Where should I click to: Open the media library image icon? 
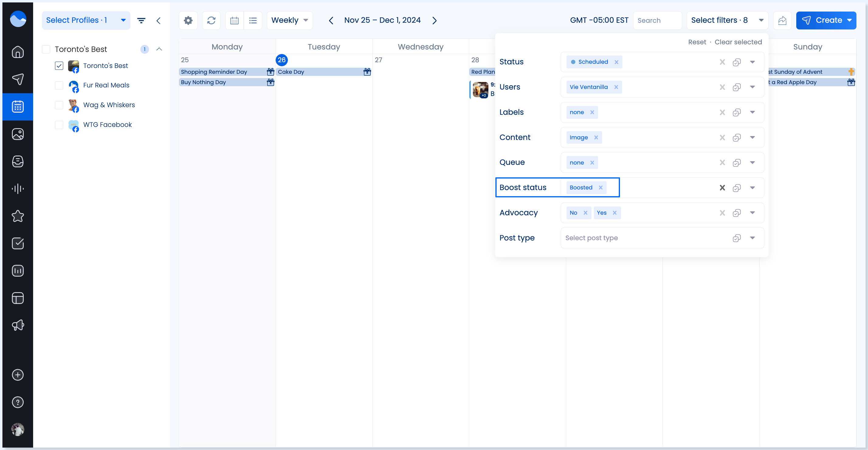click(18, 134)
